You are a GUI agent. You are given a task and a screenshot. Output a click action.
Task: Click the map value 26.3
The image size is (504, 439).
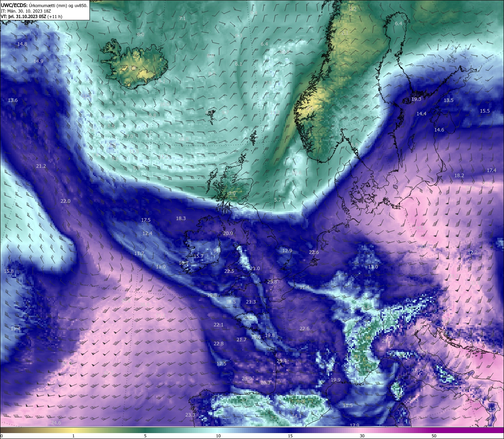(x=266, y=383)
